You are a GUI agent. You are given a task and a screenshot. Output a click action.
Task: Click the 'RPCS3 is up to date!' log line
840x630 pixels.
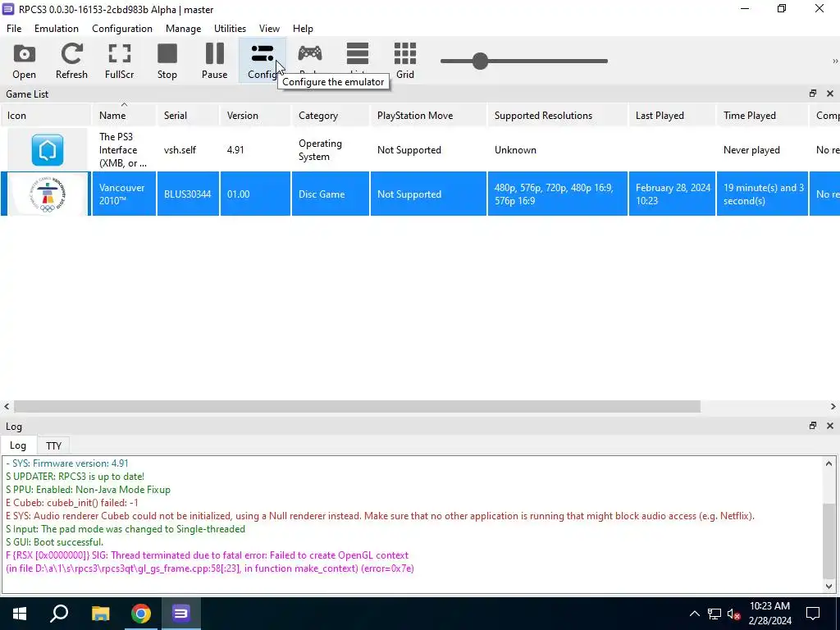point(75,477)
